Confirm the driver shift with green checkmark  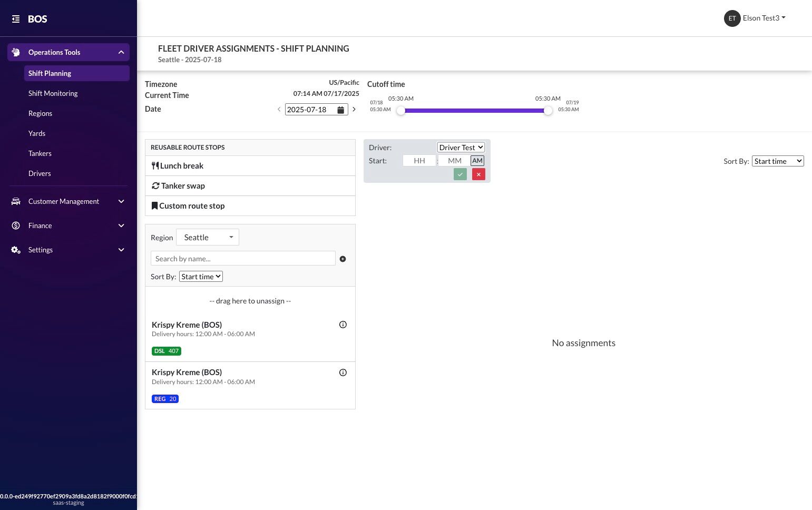(460, 174)
